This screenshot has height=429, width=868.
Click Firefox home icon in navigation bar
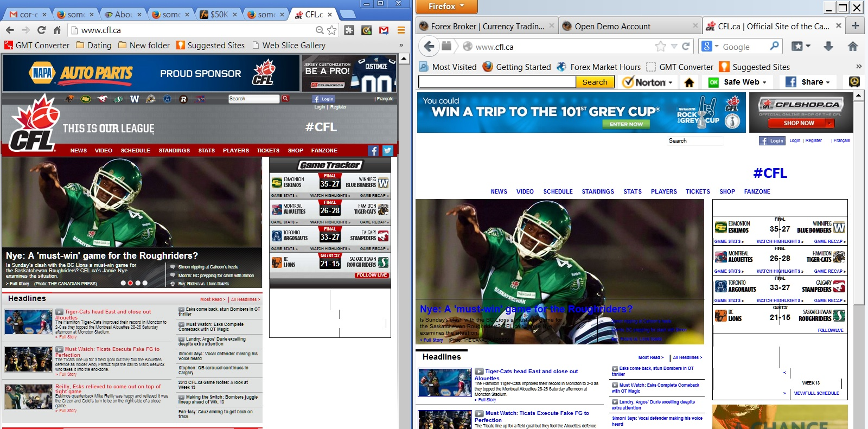[853, 47]
